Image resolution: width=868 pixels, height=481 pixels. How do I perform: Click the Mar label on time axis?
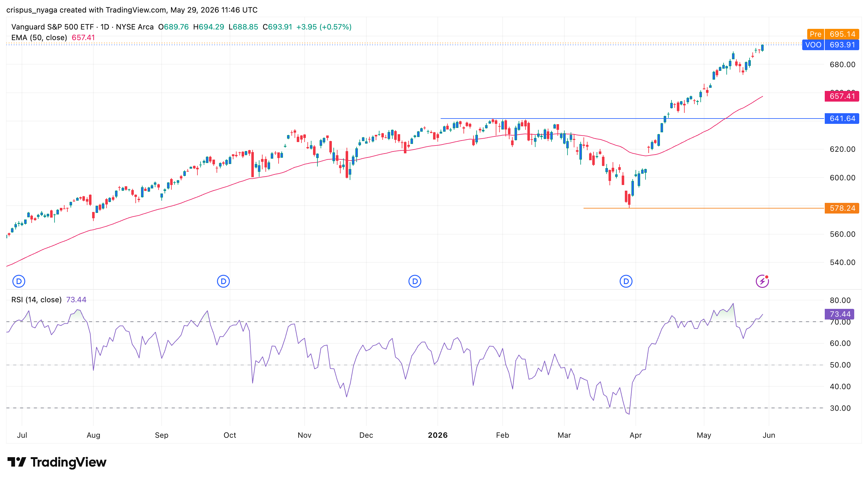click(564, 435)
